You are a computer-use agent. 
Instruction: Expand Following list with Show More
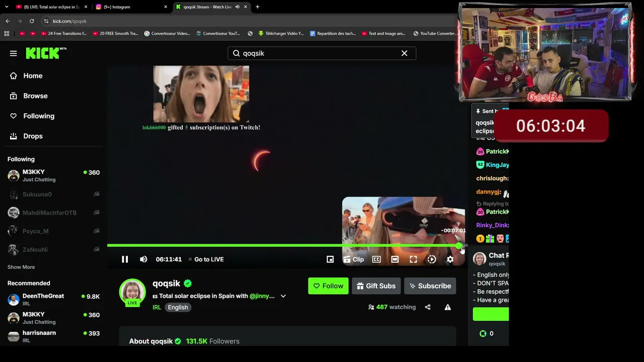(x=21, y=267)
